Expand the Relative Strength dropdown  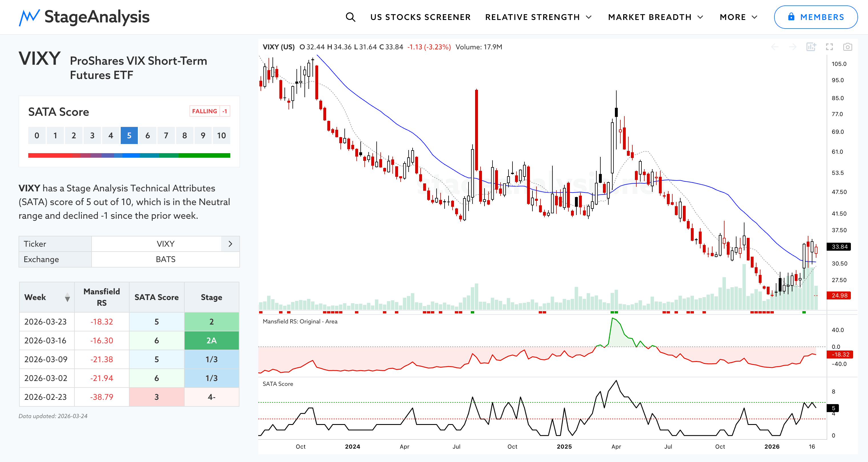(x=538, y=17)
